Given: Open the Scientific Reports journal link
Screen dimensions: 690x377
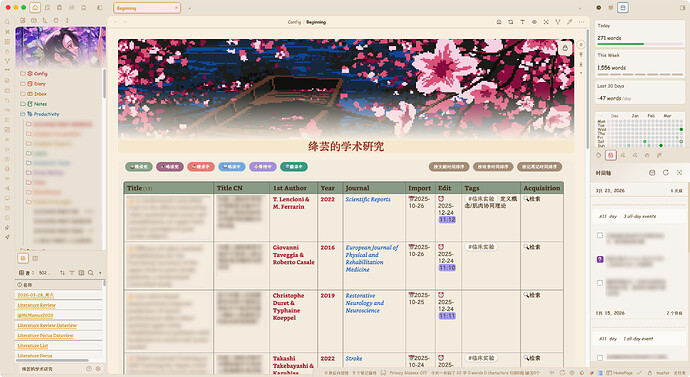Looking at the screenshot, I should 368,199.
